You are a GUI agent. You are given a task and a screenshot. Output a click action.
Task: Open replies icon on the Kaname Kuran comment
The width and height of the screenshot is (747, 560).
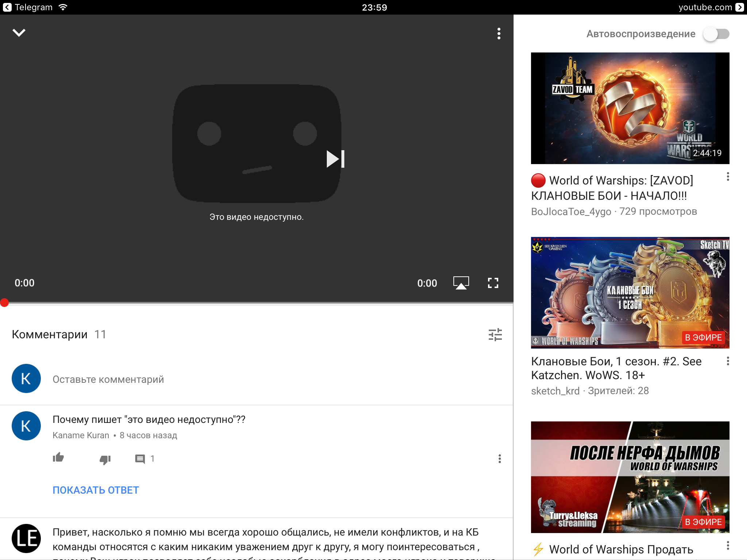(140, 459)
